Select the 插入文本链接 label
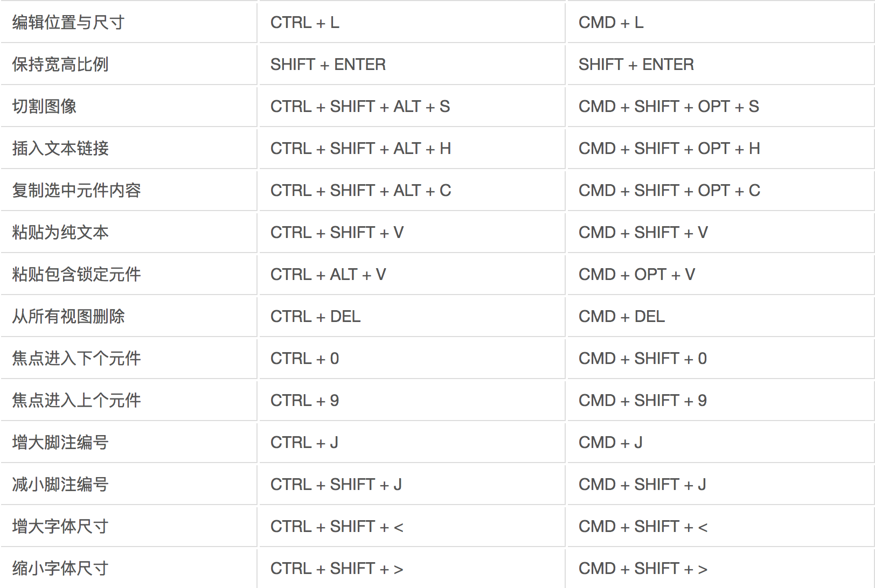Screen dimensions: 875x588 click(x=60, y=149)
